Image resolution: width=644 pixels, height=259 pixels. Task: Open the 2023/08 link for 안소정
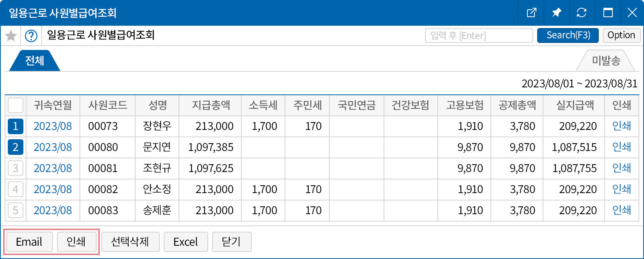tap(53, 190)
